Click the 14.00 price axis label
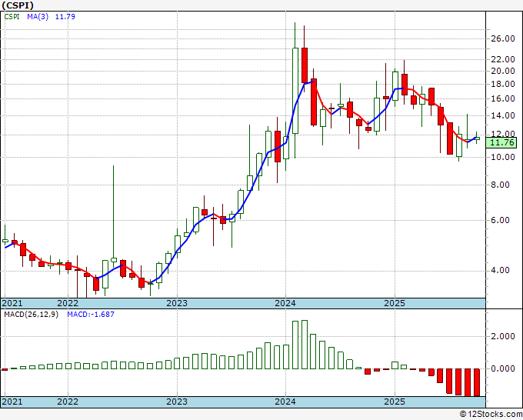Viewport: 523px width, 420px height. click(503, 115)
